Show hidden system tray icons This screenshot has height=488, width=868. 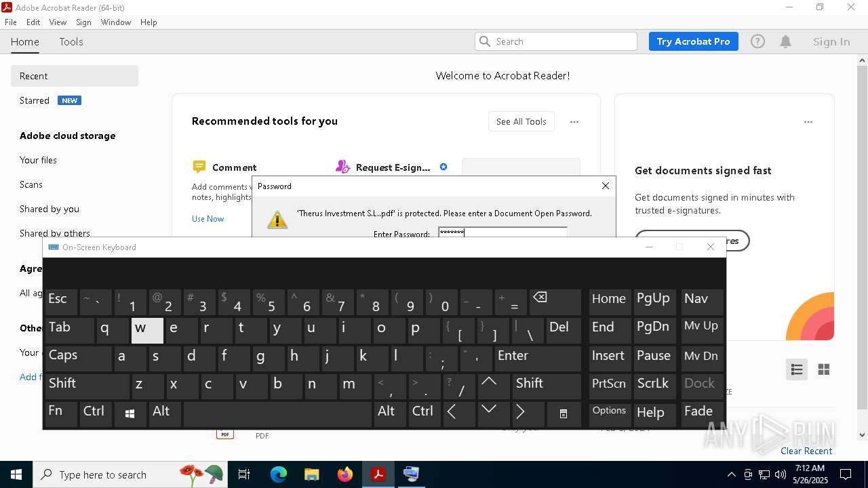point(731,474)
